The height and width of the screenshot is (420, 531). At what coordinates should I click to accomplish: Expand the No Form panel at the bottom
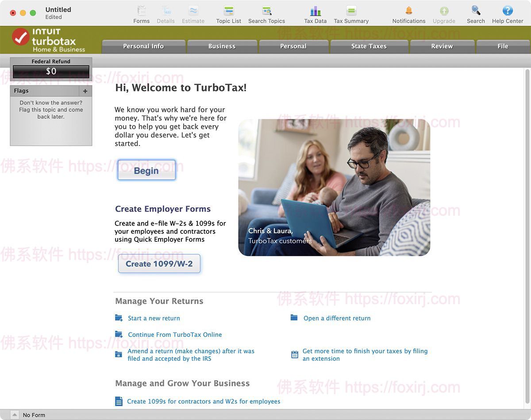[x=13, y=415]
